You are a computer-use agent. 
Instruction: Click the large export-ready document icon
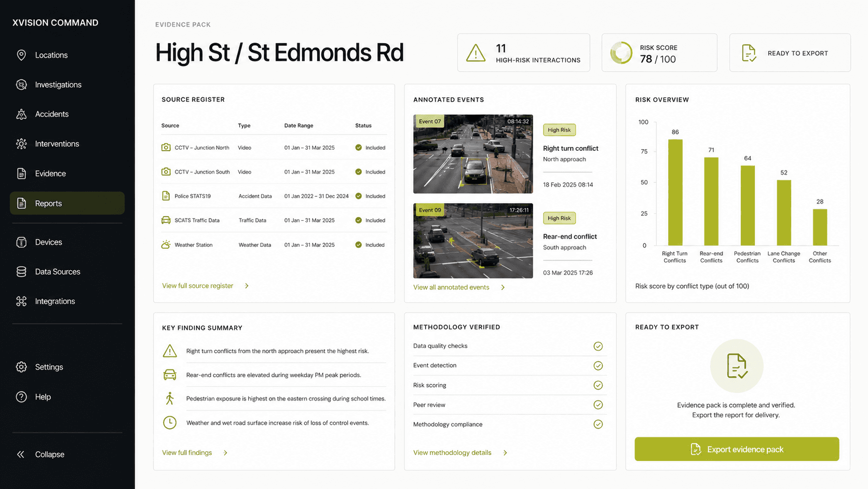click(737, 366)
